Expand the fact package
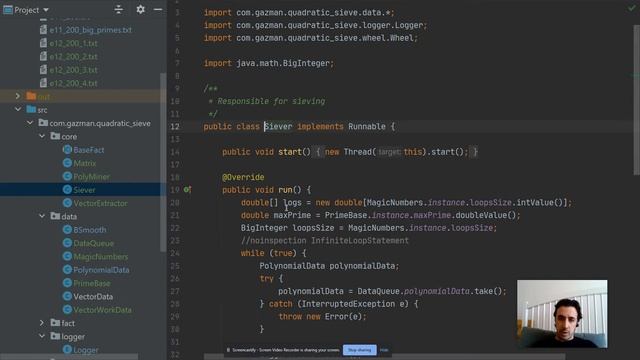 point(42,323)
